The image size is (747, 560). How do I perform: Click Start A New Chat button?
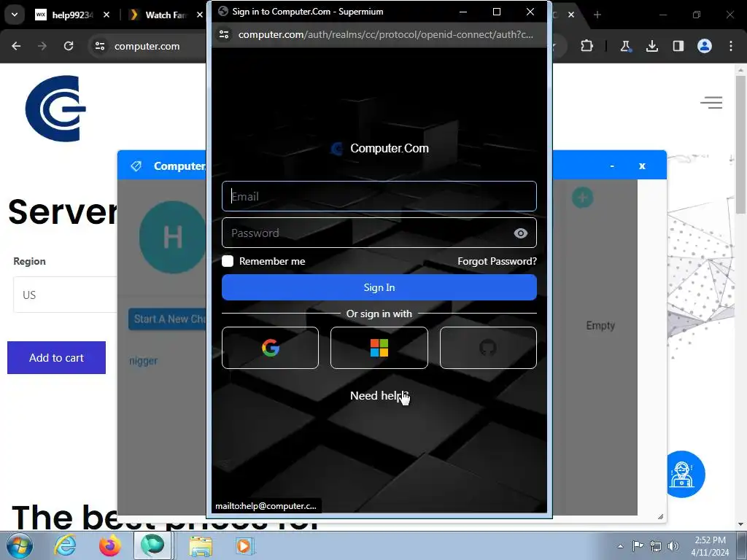pyautogui.click(x=167, y=319)
